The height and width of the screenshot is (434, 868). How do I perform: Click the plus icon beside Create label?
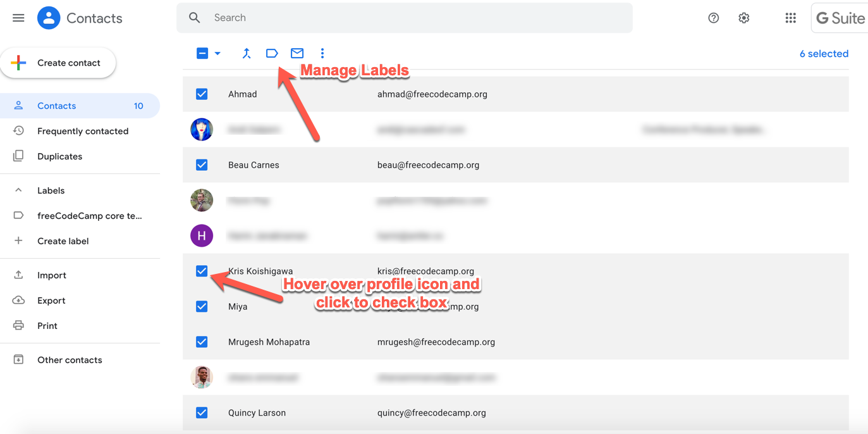point(18,241)
